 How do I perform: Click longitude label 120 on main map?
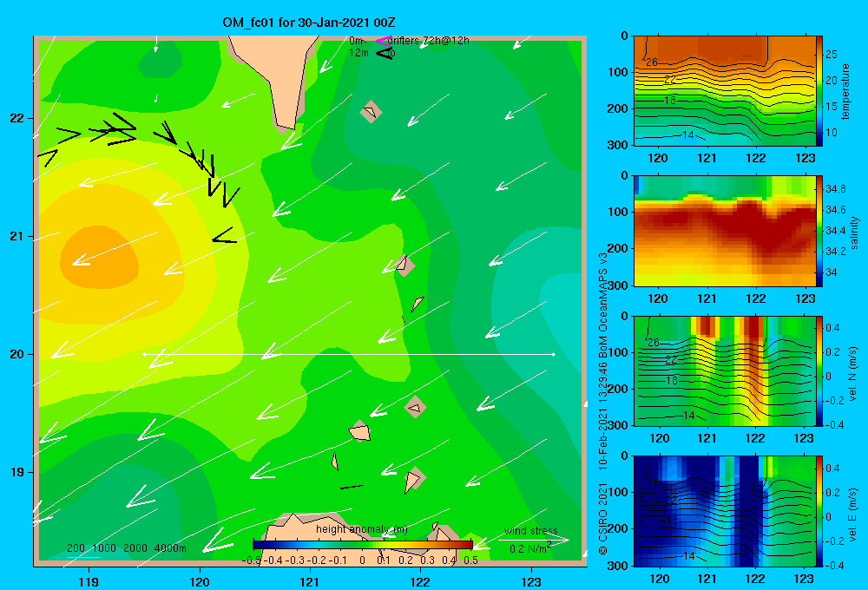tap(200, 582)
